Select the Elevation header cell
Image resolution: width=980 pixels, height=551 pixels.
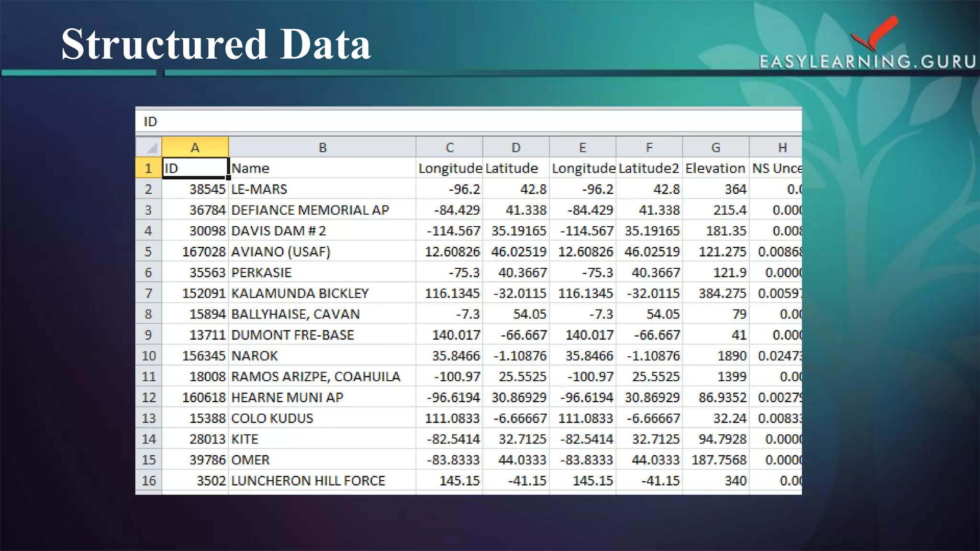coord(715,168)
